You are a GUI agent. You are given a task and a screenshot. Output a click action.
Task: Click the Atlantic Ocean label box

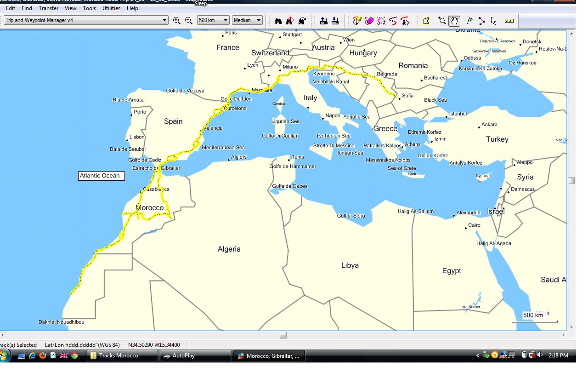click(102, 176)
